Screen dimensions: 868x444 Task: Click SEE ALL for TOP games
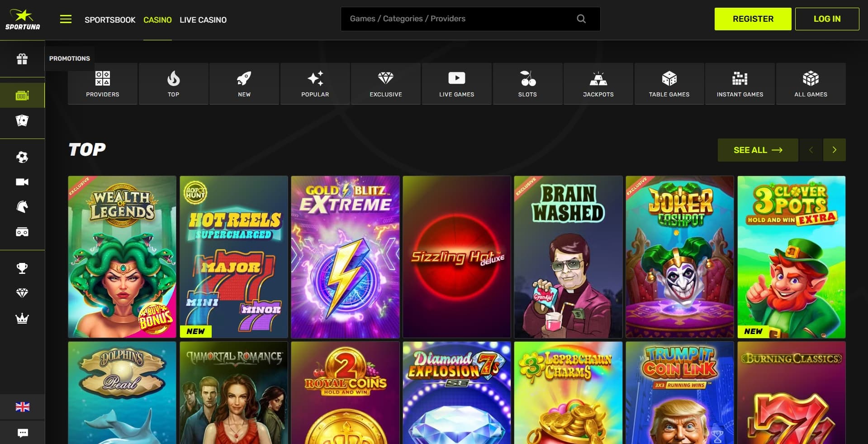pyautogui.click(x=758, y=150)
